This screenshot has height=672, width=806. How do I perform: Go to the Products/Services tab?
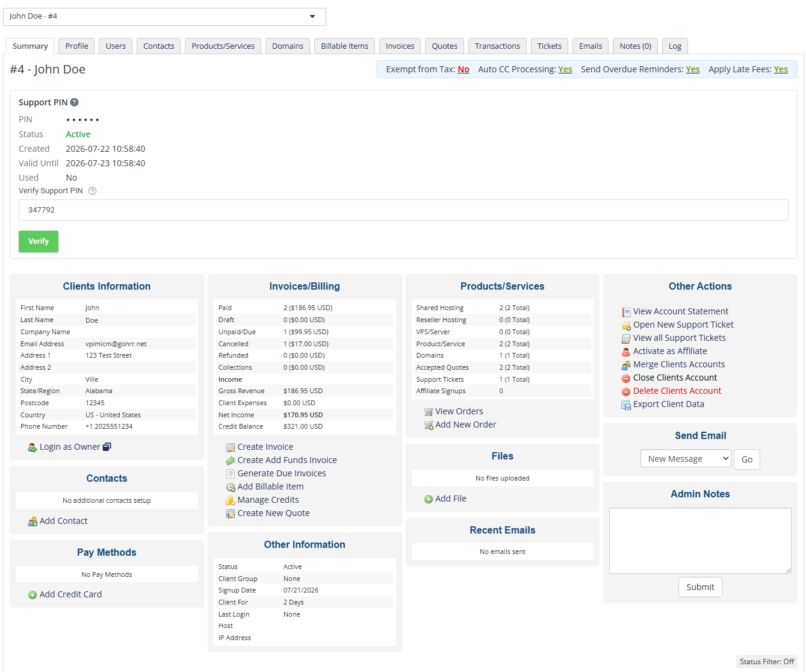[x=223, y=46]
